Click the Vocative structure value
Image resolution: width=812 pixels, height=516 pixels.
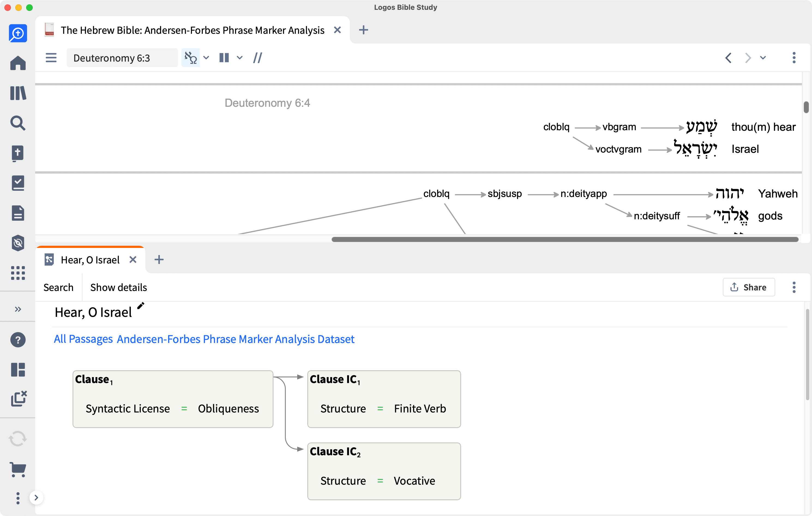pyautogui.click(x=414, y=481)
